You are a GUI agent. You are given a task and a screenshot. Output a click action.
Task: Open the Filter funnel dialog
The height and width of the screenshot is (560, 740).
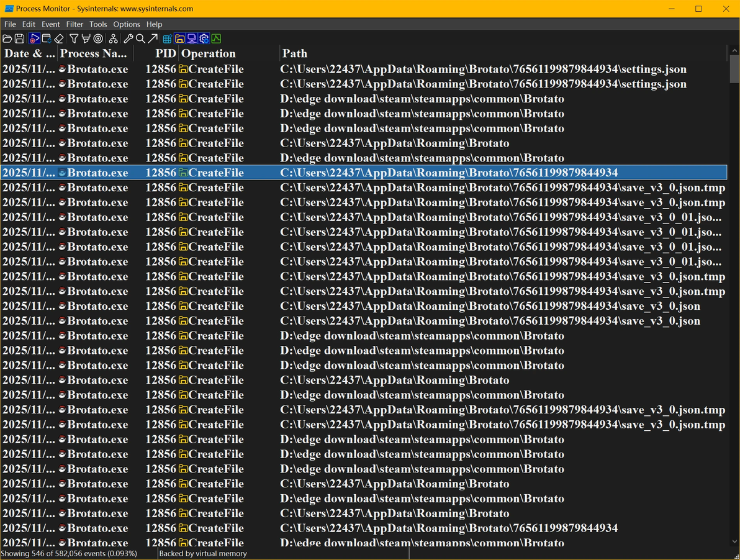[x=74, y=38]
